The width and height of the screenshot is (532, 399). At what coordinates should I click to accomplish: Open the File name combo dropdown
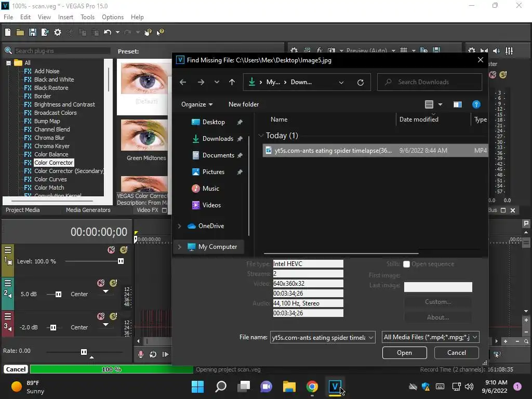click(371, 337)
